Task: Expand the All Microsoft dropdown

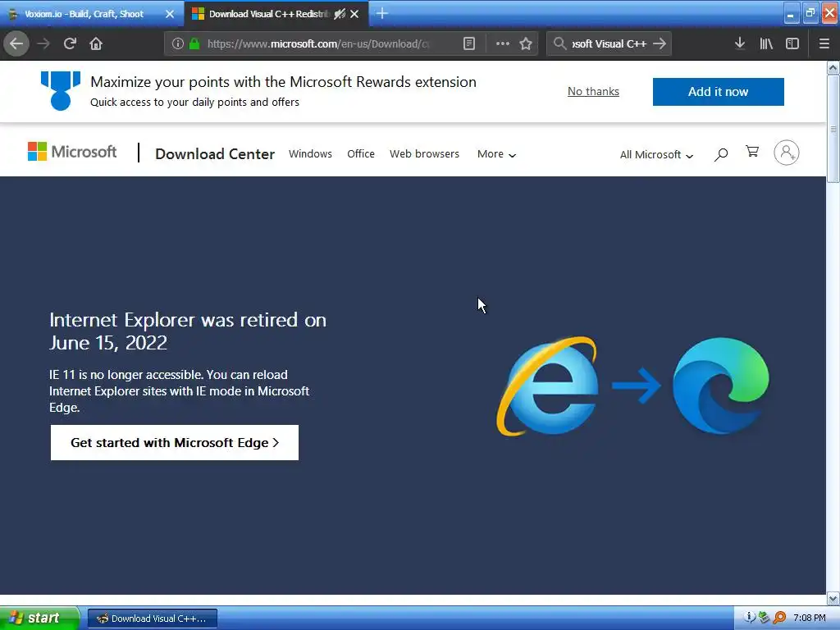Action: tap(656, 155)
